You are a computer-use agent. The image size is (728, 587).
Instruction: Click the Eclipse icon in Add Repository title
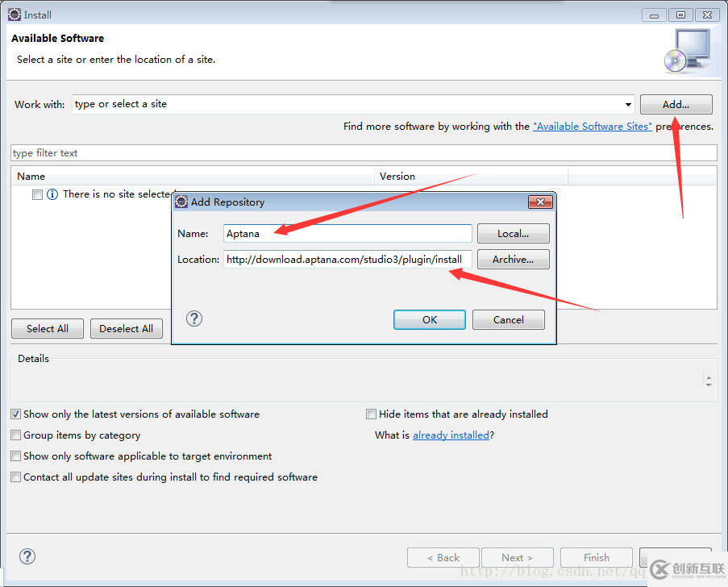[181, 202]
